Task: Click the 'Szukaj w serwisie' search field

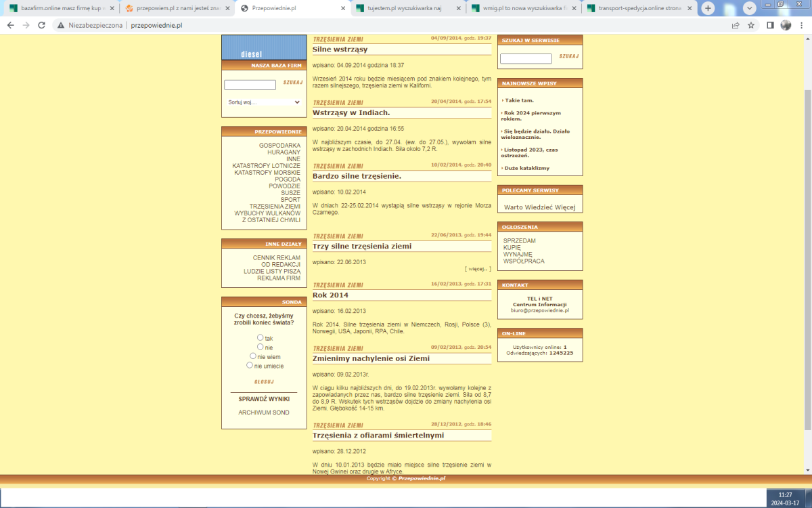Action: 526,59
